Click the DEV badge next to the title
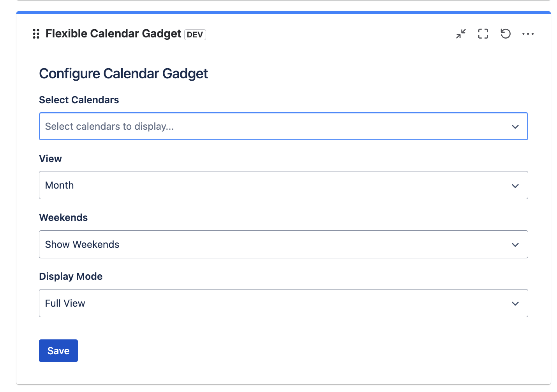This screenshot has width=557, height=392. point(195,35)
